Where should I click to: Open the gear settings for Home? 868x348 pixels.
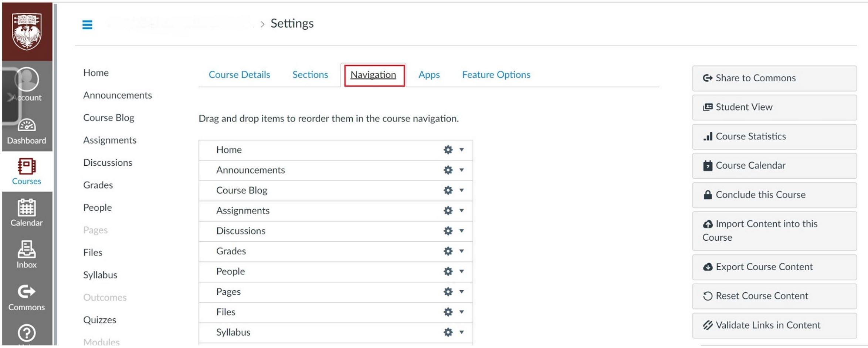coord(447,150)
